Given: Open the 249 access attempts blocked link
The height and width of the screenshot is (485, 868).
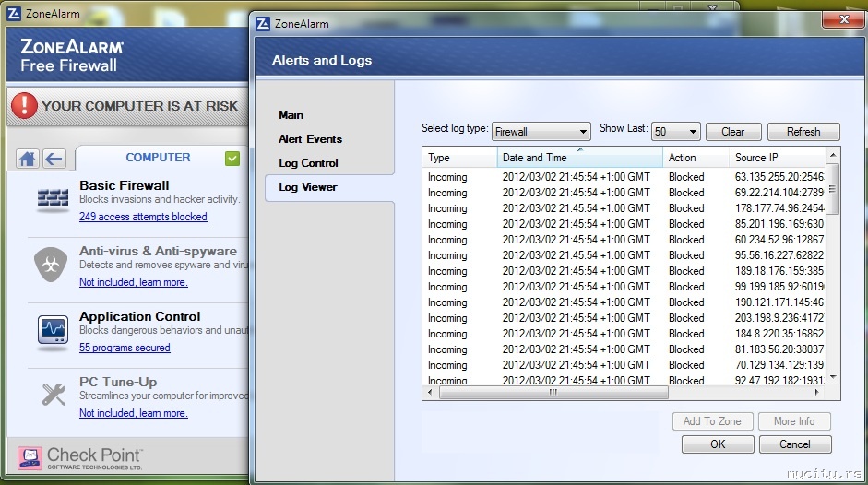Looking at the screenshot, I should [143, 217].
